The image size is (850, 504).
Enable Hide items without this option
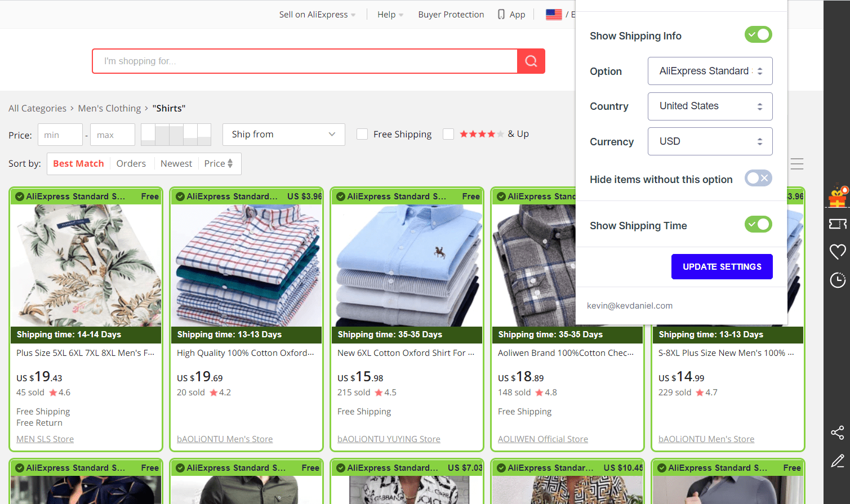coord(758,179)
